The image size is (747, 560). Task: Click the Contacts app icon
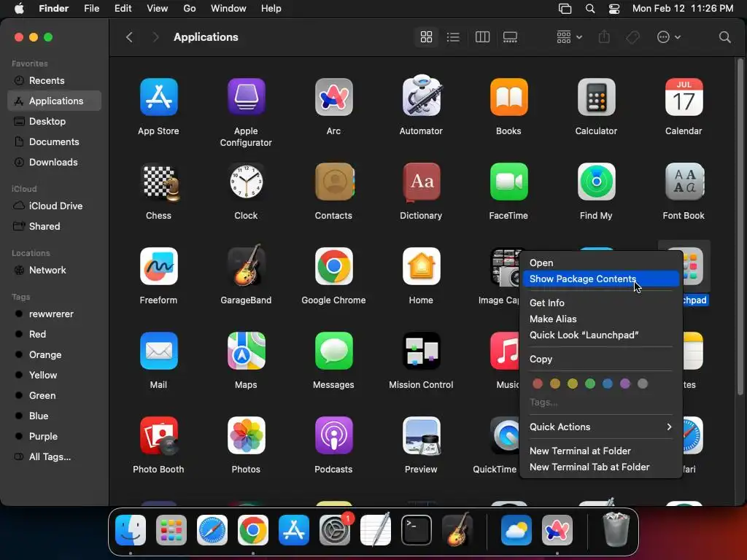[334, 182]
